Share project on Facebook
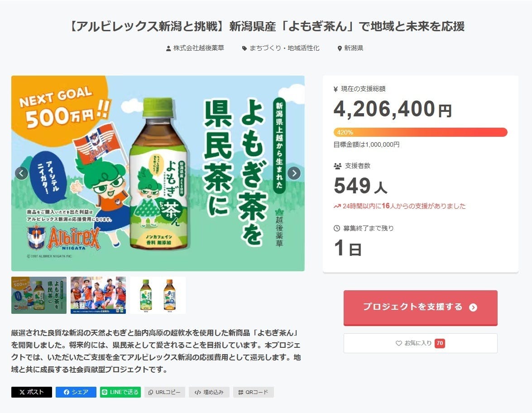532x413 pixels. click(x=76, y=392)
